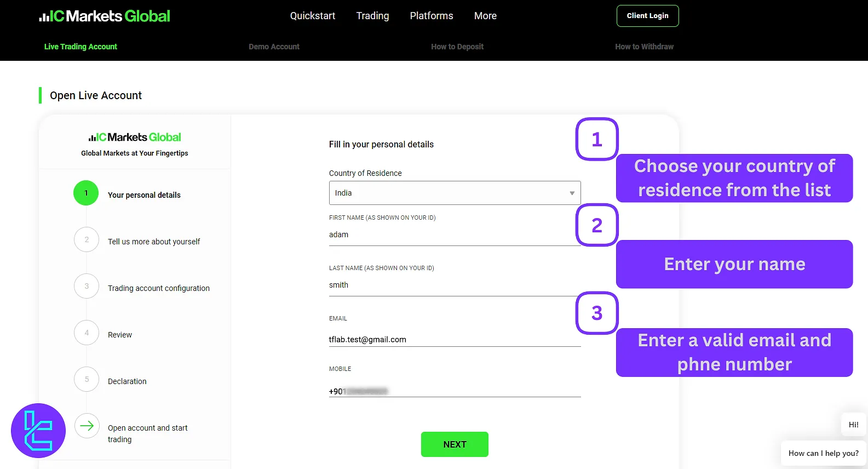Image resolution: width=868 pixels, height=469 pixels.
Task: Select 'Trading account configuration' step
Action: pyautogui.click(x=159, y=288)
